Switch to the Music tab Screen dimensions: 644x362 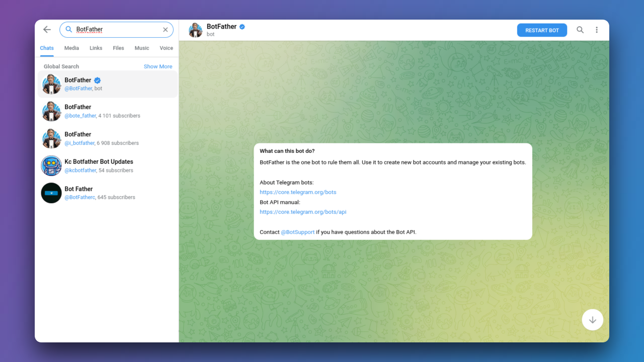142,48
